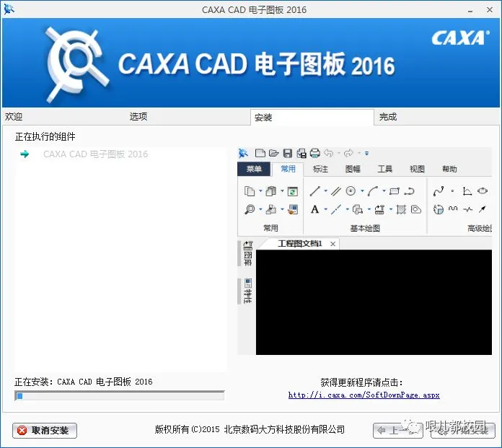This screenshot has height=448, width=502.
Task: Select the 工程图文档1 document tab in the preview
Action: [299, 244]
